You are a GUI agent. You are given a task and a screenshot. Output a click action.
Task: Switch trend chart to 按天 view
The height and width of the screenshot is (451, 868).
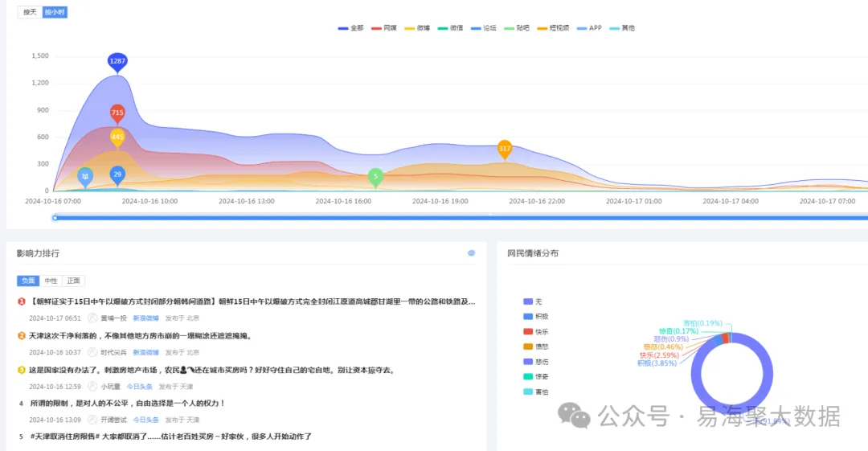coord(30,12)
